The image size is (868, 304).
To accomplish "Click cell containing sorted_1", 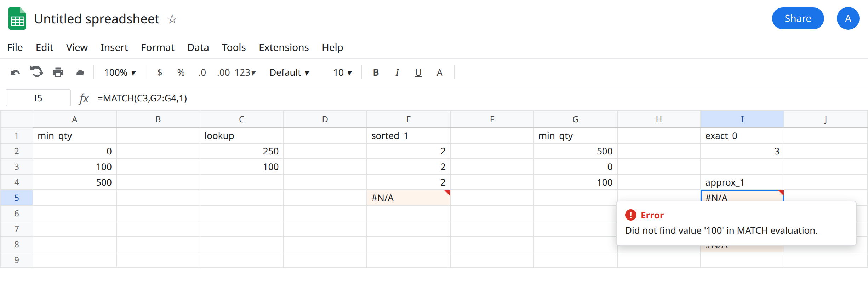I will tap(409, 136).
